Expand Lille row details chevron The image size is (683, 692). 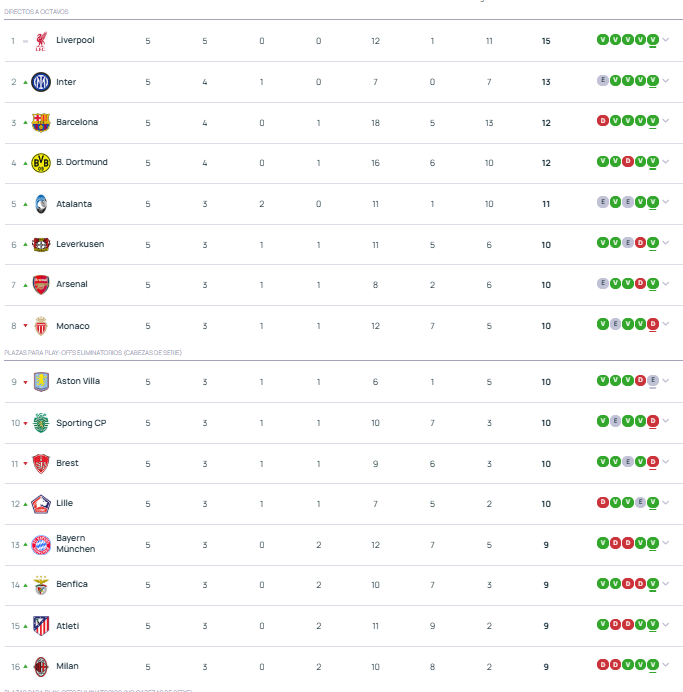666,502
